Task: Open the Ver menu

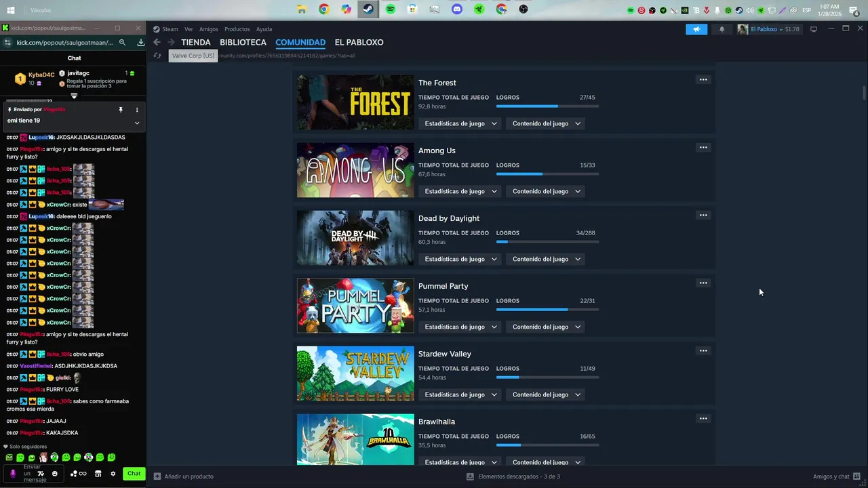Action: tap(189, 29)
